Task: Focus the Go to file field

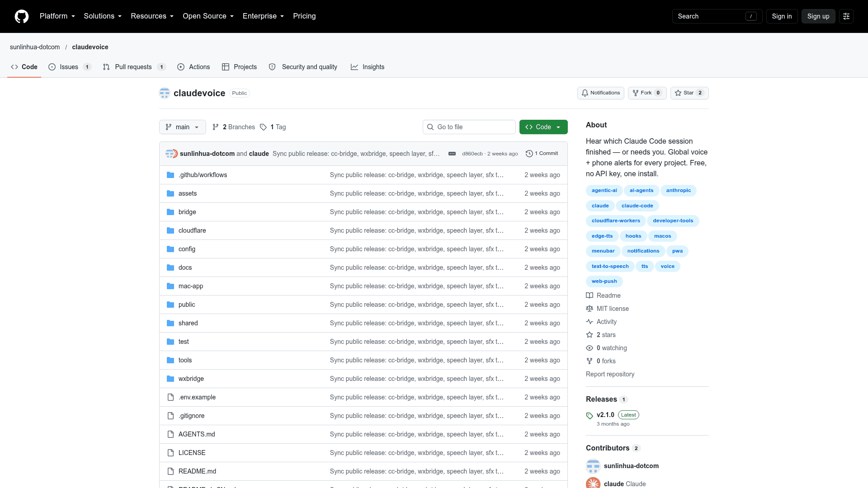Action: click(469, 127)
